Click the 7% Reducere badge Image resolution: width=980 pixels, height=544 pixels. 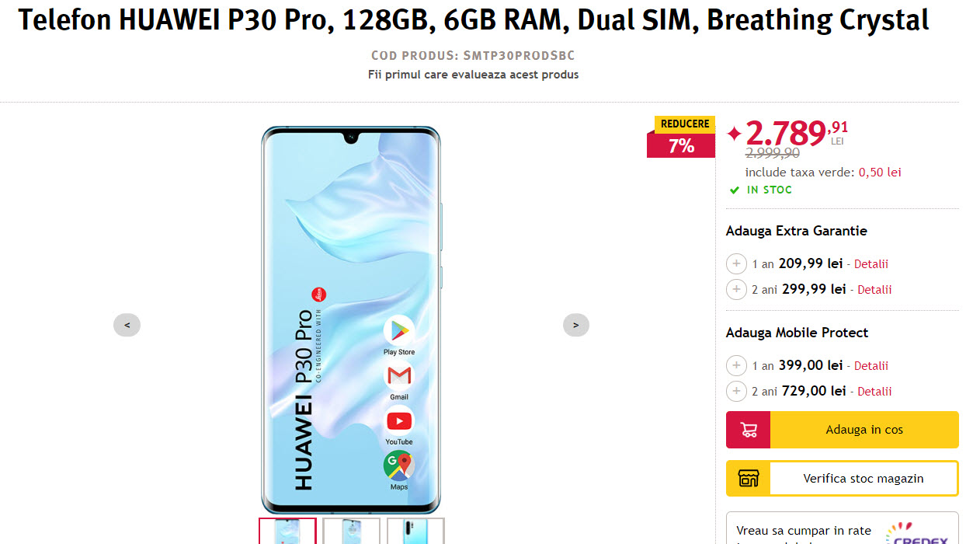pos(681,137)
